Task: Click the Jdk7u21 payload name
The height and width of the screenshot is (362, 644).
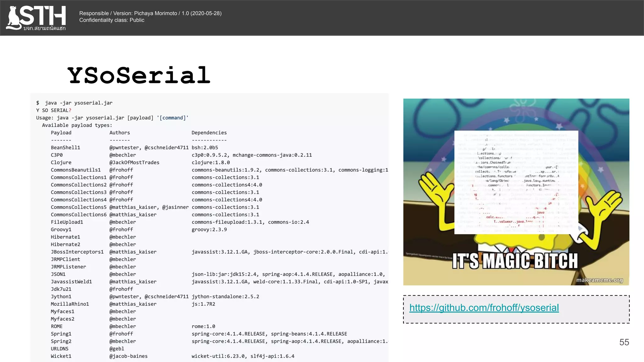Action: tap(61, 289)
